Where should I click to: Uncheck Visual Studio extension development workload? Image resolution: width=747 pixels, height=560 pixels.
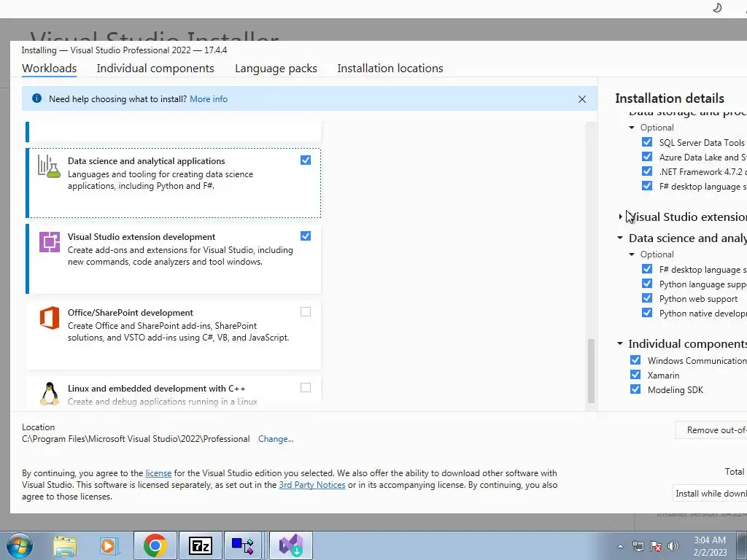306,236
